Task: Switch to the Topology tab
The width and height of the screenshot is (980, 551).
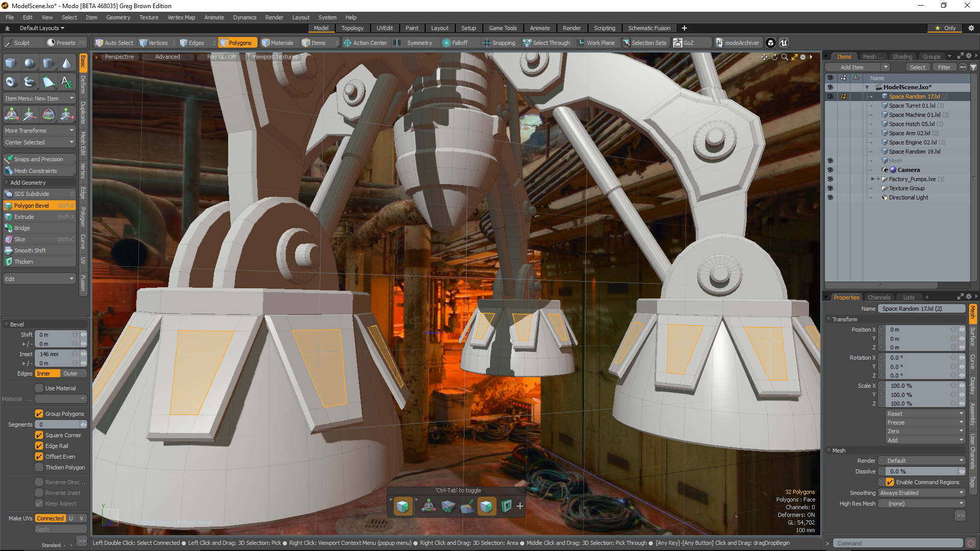Action: click(353, 28)
